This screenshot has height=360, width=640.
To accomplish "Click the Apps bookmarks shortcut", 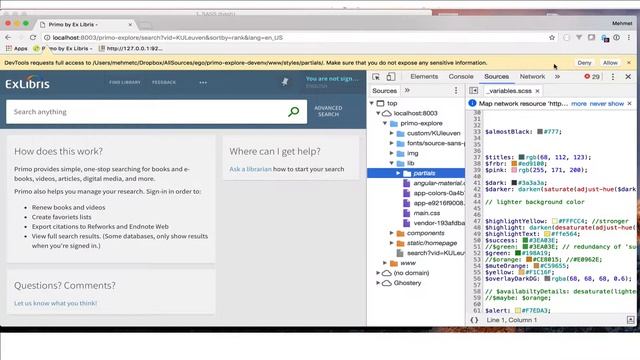I will pyautogui.click(x=17, y=49).
